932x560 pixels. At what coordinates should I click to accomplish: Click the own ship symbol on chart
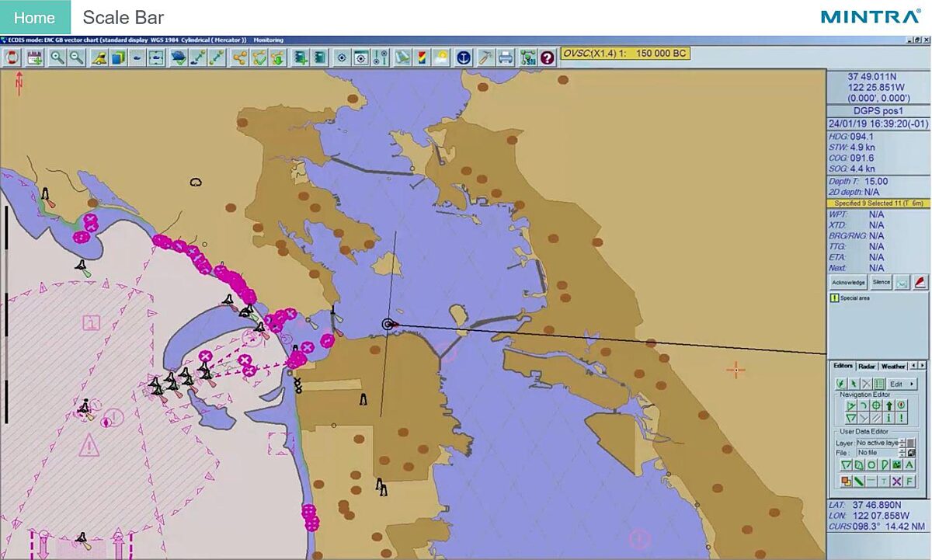(388, 325)
